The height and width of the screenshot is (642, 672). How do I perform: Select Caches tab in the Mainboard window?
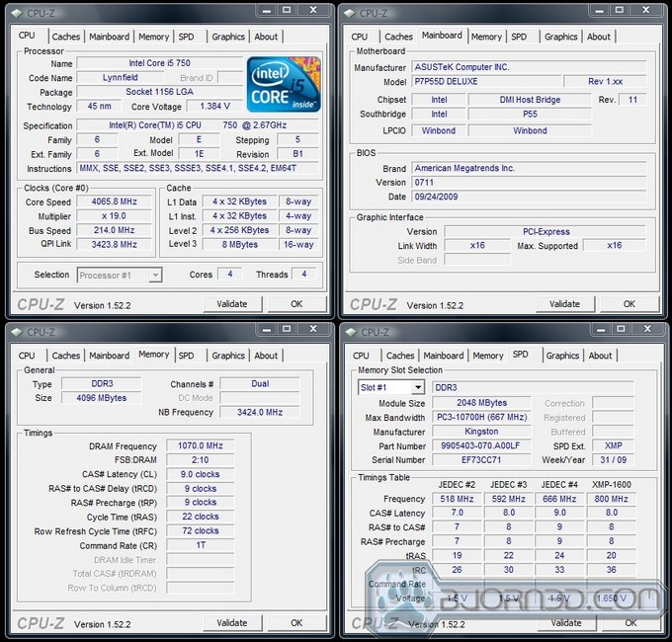coord(398,37)
